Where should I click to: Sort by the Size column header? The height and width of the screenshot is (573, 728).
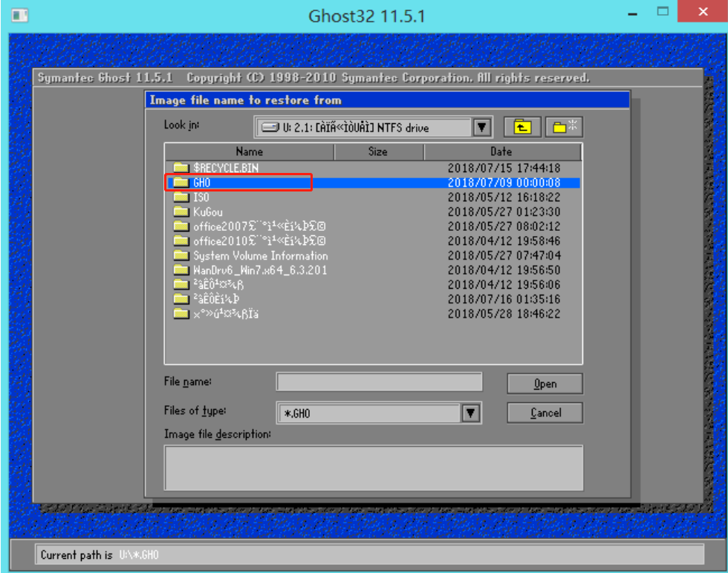click(378, 151)
